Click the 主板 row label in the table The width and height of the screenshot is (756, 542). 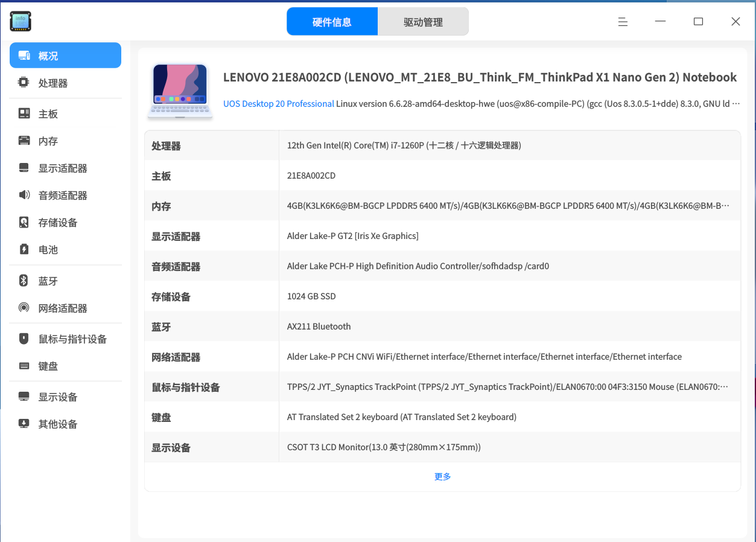pos(161,176)
